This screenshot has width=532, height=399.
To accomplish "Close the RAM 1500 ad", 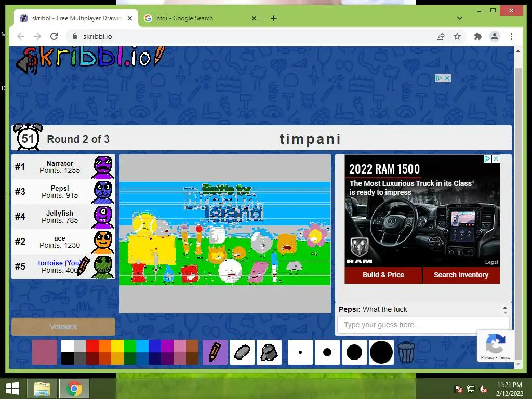I will (496, 158).
